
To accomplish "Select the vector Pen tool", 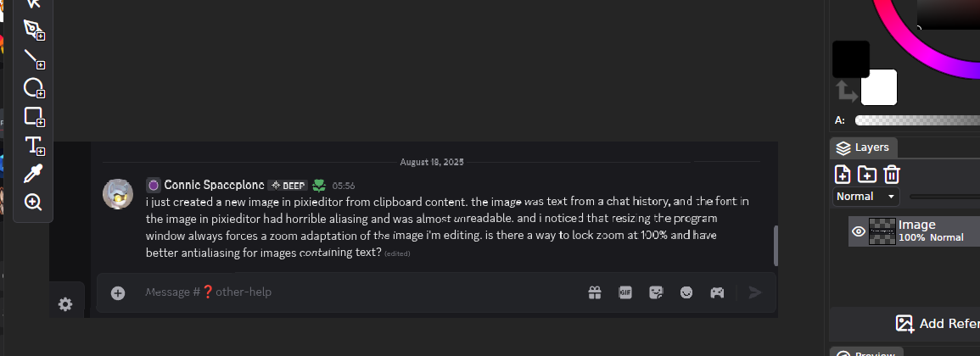I will click(33, 30).
